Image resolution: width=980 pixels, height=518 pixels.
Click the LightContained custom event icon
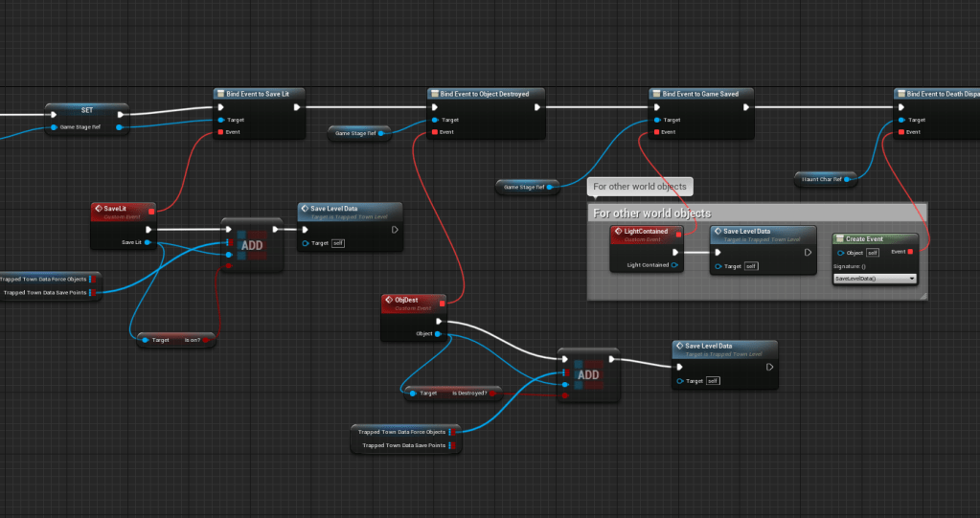(617, 232)
